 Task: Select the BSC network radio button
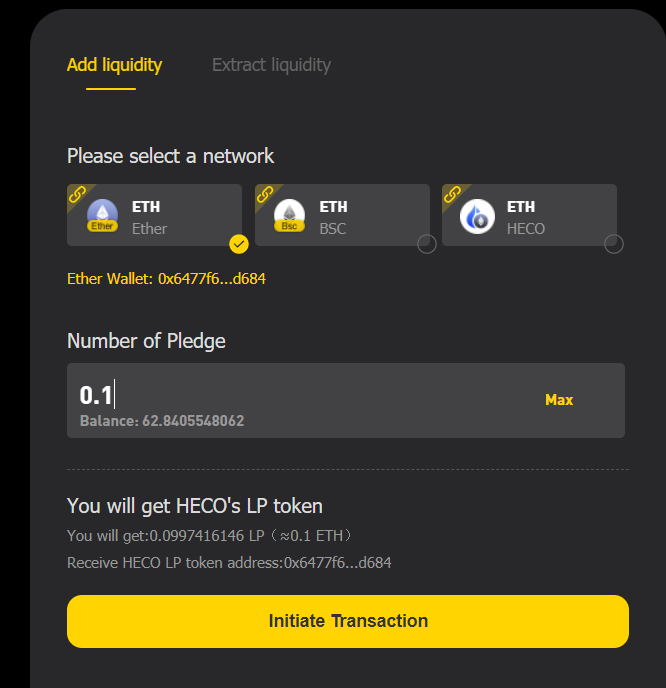pyautogui.click(x=427, y=244)
